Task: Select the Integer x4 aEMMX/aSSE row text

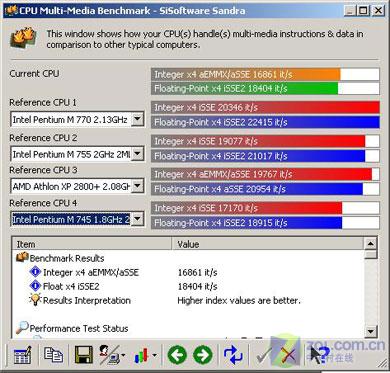Action: pyautogui.click(x=91, y=272)
